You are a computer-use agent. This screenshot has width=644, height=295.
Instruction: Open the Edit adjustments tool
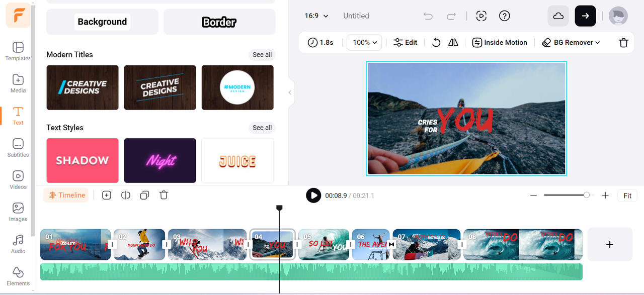click(x=406, y=43)
